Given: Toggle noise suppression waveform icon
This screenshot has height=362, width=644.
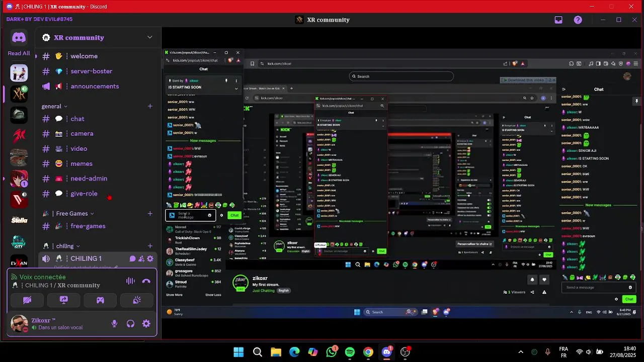Looking at the screenshot, I should 130,281.
